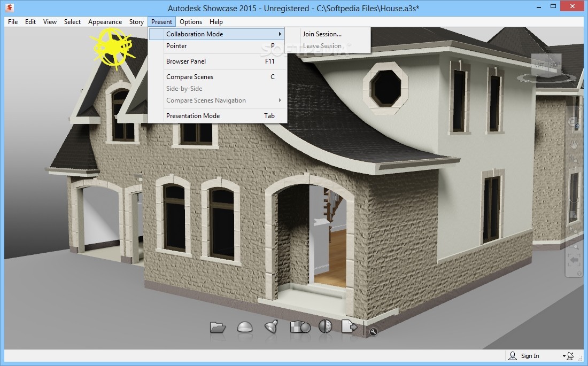Open the File menu
The height and width of the screenshot is (366, 588).
(13, 22)
